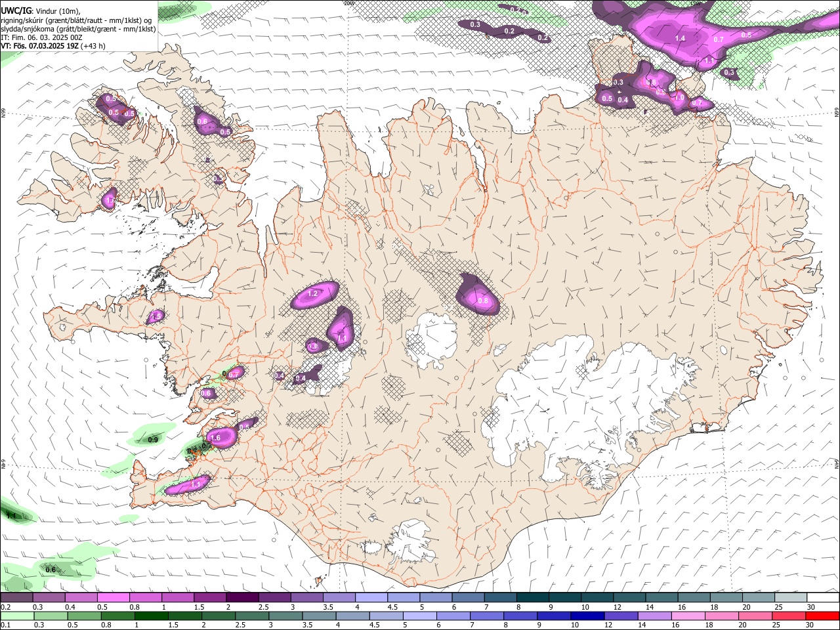Select the pale pink swatch at 16 in the bottom legend row

(688, 616)
